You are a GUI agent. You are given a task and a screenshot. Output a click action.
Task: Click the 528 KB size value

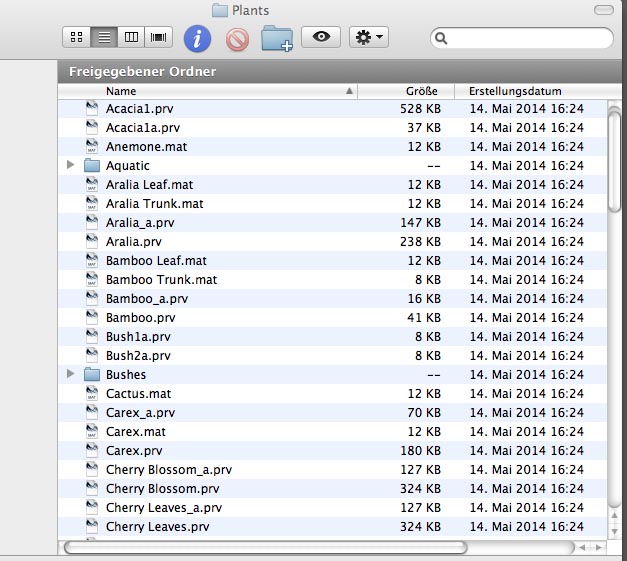(420, 109)
